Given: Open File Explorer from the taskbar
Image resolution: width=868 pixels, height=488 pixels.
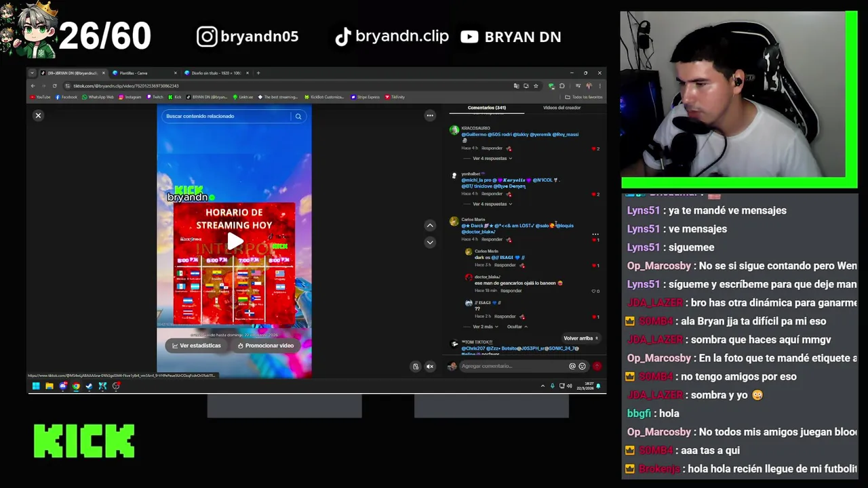Looking at the screenshot, I should (50, 386).
